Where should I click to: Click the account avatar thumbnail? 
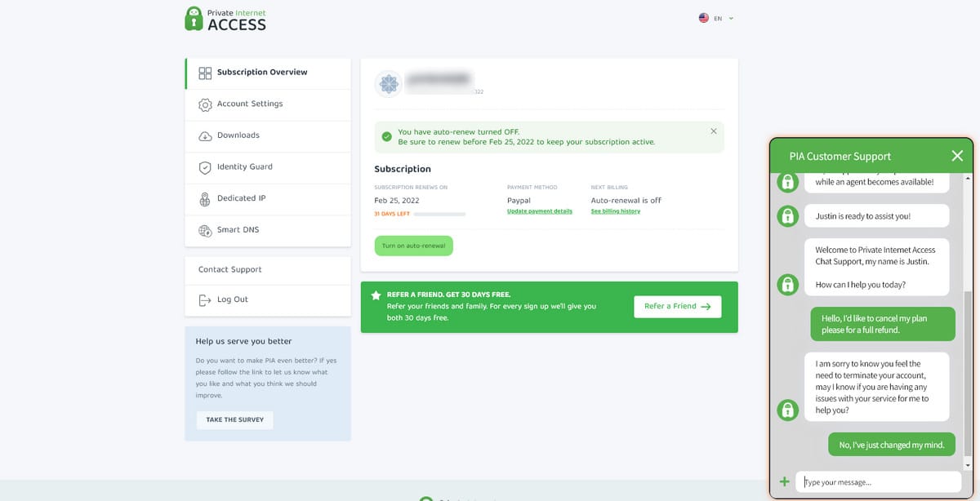(388, 83)
